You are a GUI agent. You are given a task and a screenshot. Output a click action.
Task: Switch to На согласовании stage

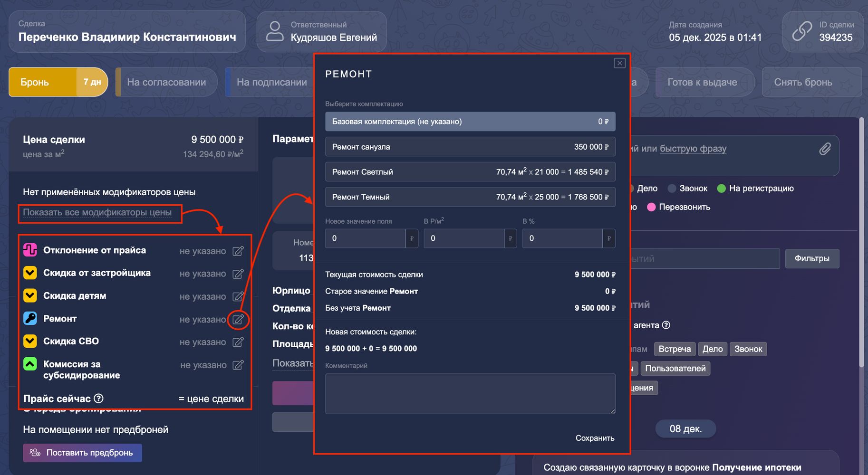pyautogui.click(x=166, y=82)
